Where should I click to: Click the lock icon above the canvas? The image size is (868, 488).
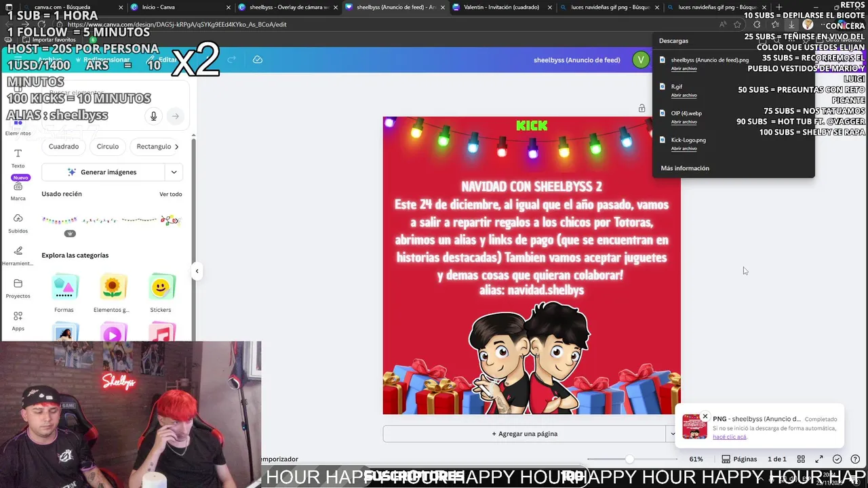pyautogui.click(x=642, y=108)
